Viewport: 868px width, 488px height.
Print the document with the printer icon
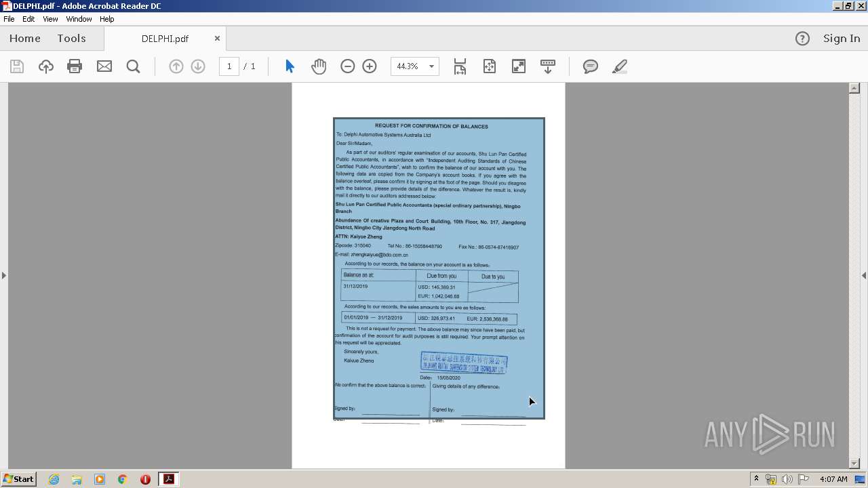(75, 66)
